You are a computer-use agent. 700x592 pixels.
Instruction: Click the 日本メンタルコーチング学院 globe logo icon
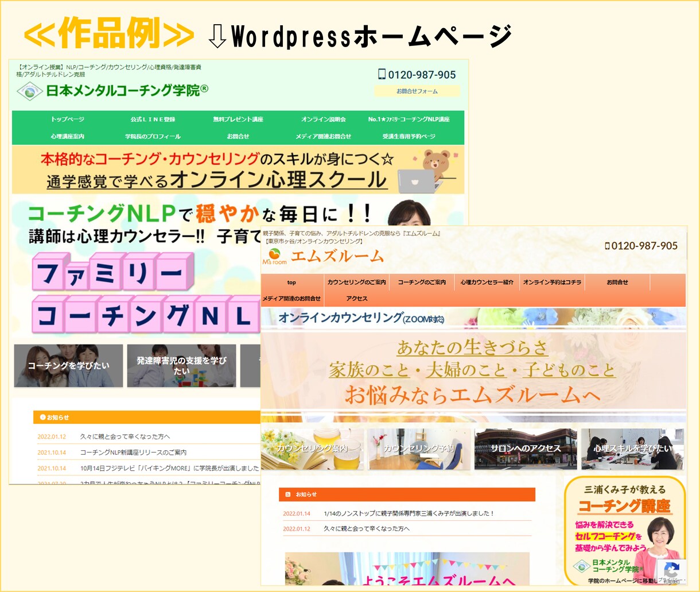(x=29, y=91)
